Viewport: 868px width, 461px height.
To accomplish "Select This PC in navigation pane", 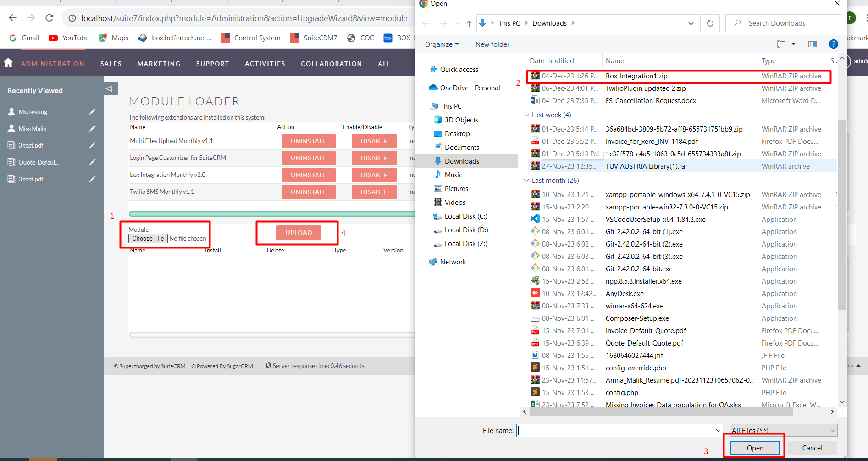I will [x=446, y=106].
